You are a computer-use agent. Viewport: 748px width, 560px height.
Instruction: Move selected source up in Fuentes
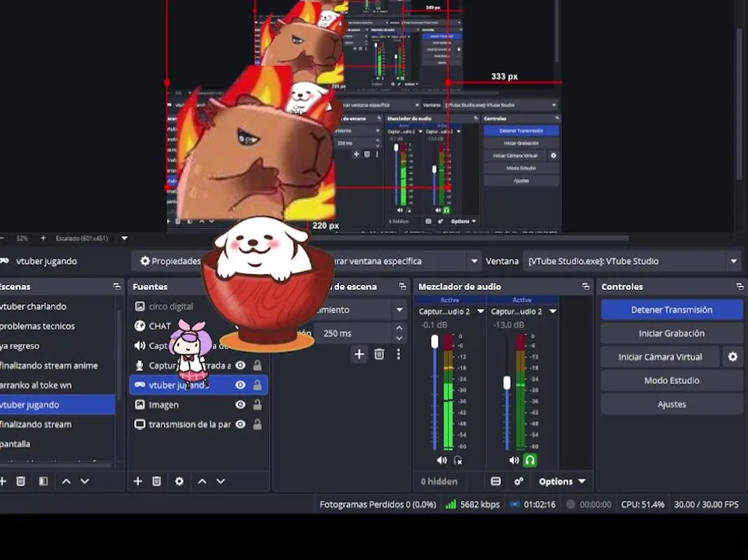point(202,481)
